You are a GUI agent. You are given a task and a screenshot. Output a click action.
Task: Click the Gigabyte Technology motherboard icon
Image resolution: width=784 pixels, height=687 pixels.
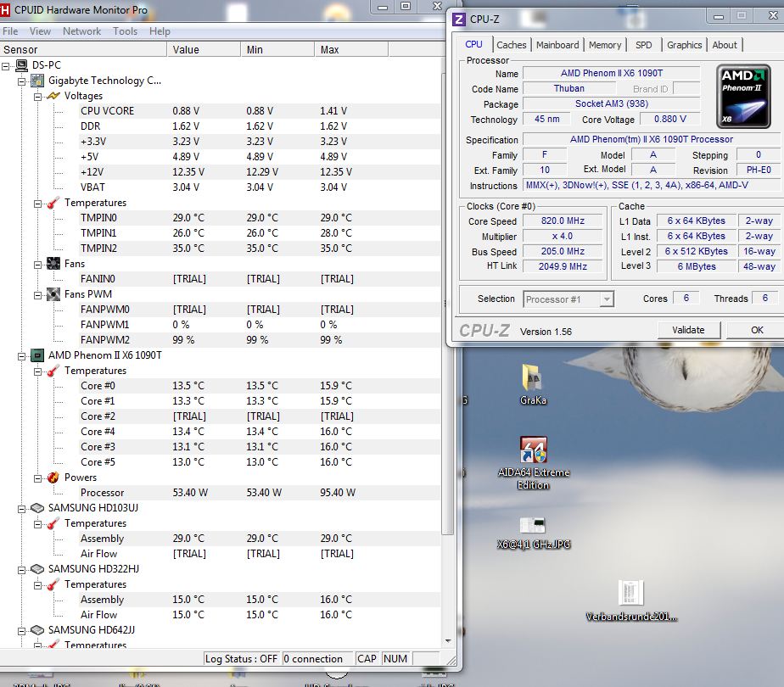click(37, 81)
